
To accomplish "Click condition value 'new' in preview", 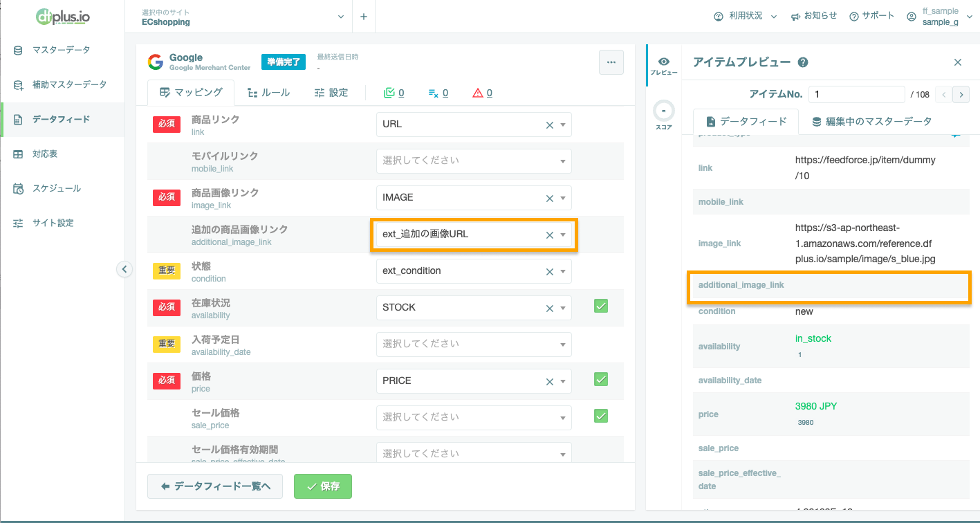I will (804, 311).
